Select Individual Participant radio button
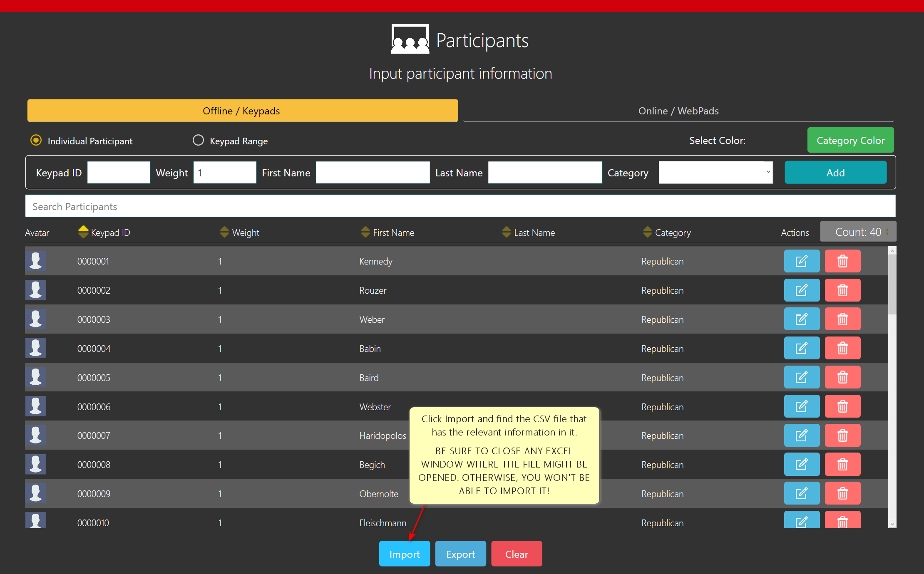This screenshot has height=574, width=924. [x=36, y=141]
